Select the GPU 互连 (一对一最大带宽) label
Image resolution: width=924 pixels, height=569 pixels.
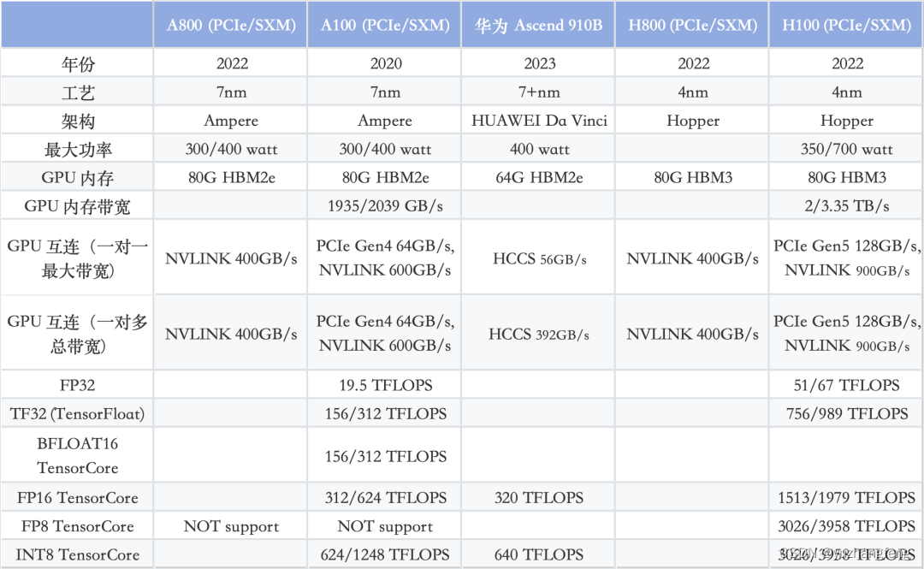78,258
